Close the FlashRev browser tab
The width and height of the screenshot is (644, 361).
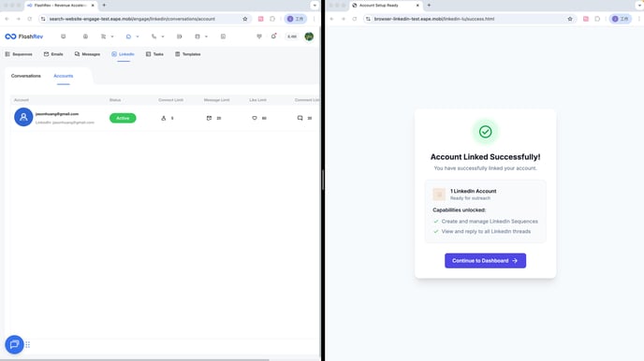click(x=93, y=6)
